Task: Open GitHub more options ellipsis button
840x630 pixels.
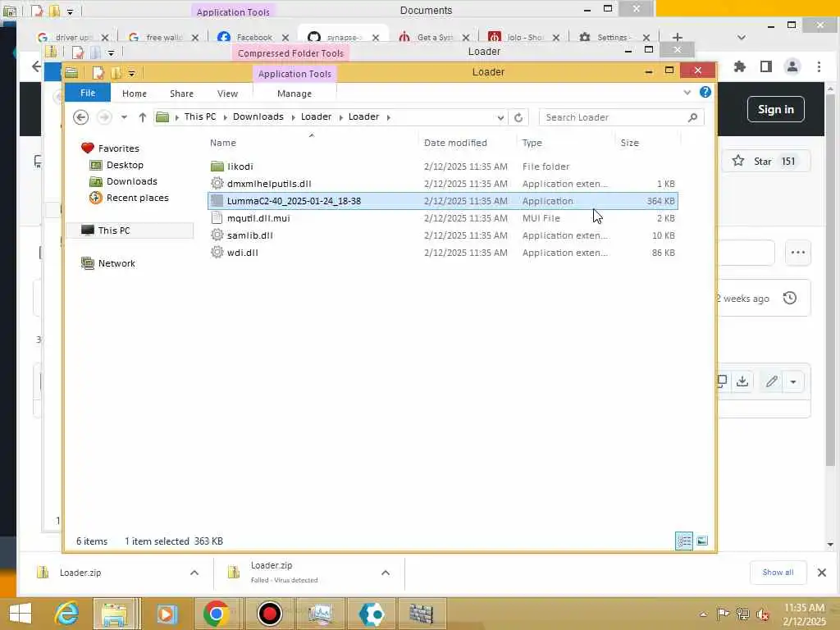Action: click(797, 253)
